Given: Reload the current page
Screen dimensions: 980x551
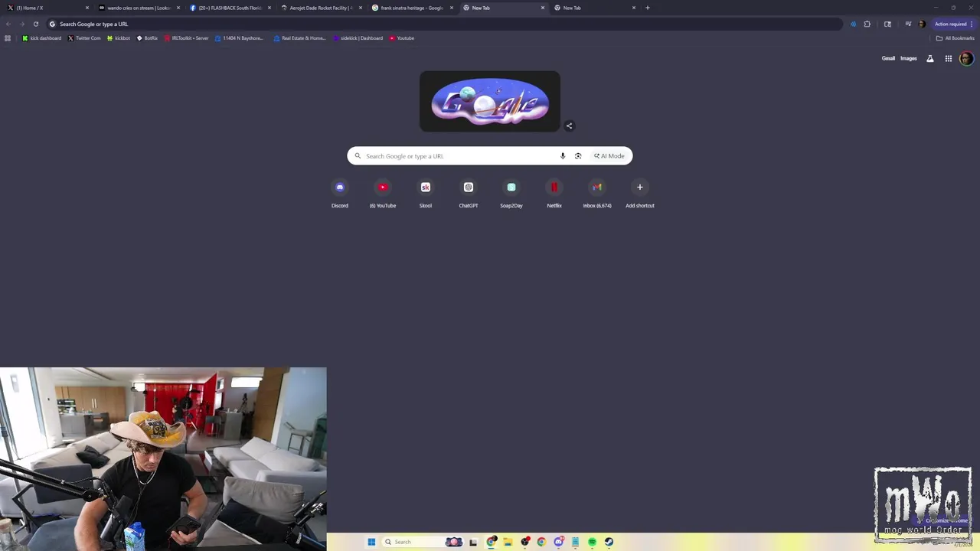Looking at the screenshot, I should coord(35,24).
